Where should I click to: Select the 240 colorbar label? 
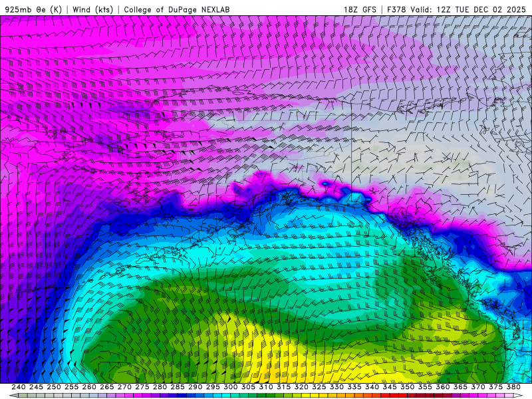pos(19,387)
